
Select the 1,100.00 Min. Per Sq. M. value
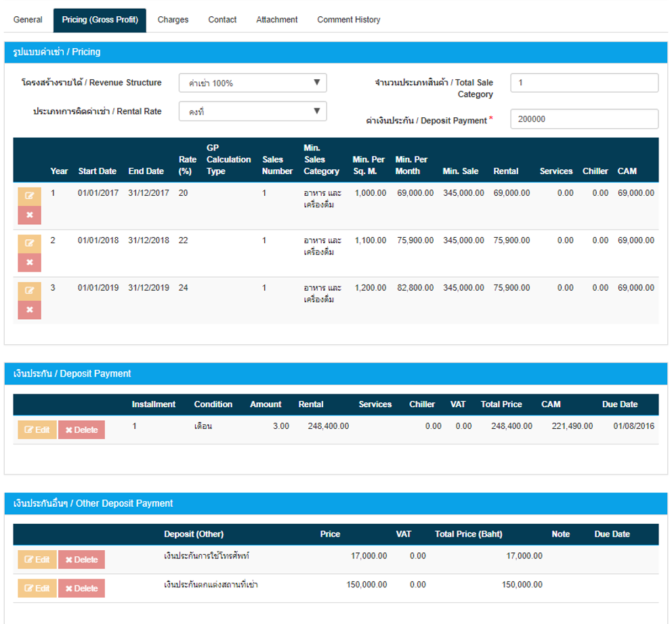pos(371,241)
